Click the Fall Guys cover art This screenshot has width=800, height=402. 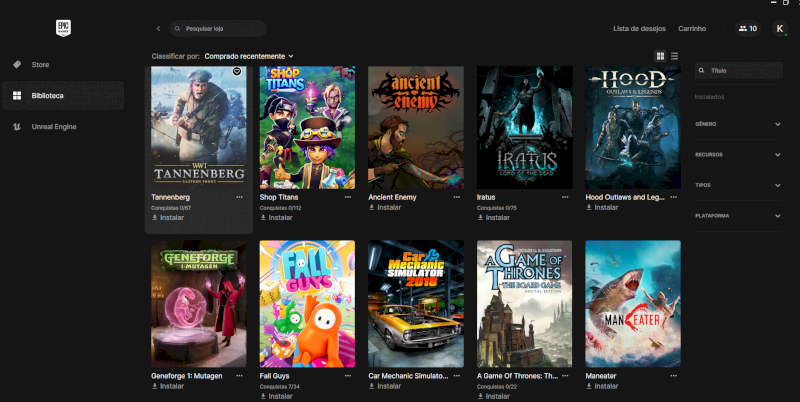click(x=307, y=304)
